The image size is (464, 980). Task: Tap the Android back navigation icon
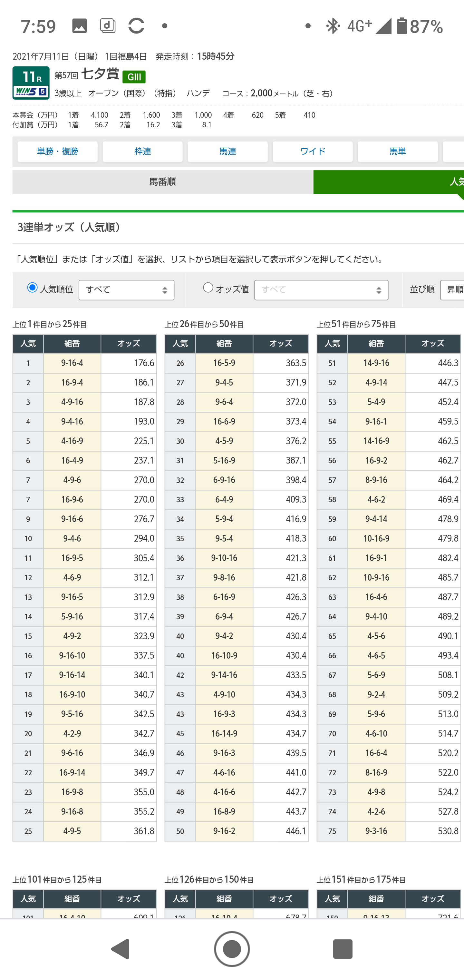pos(121,949)
